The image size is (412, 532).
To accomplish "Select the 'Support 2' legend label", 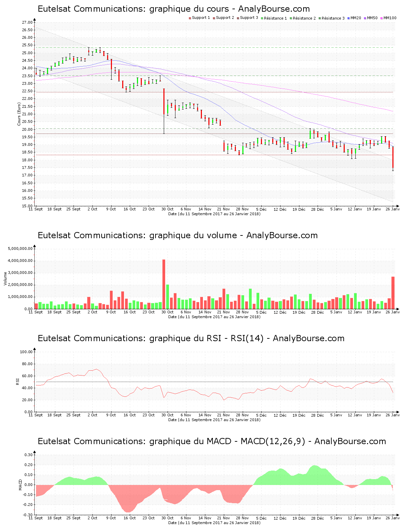I will (x=225, y=18).
